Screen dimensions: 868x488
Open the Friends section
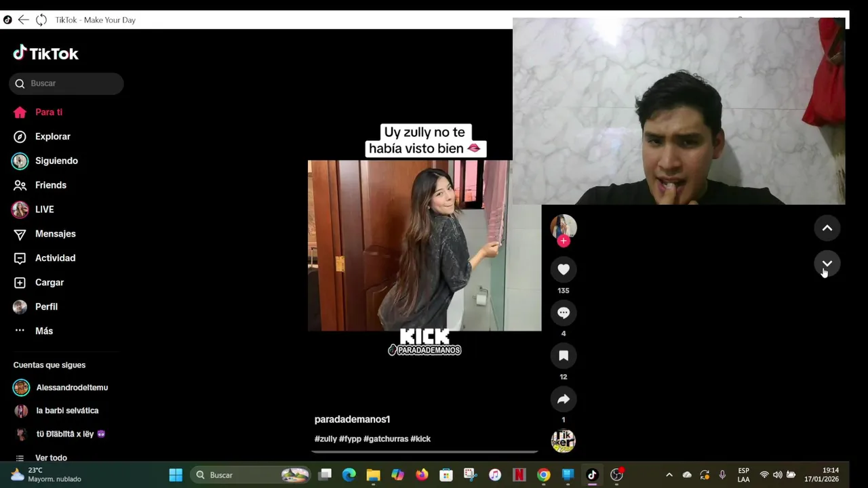(x=51, y=186)
